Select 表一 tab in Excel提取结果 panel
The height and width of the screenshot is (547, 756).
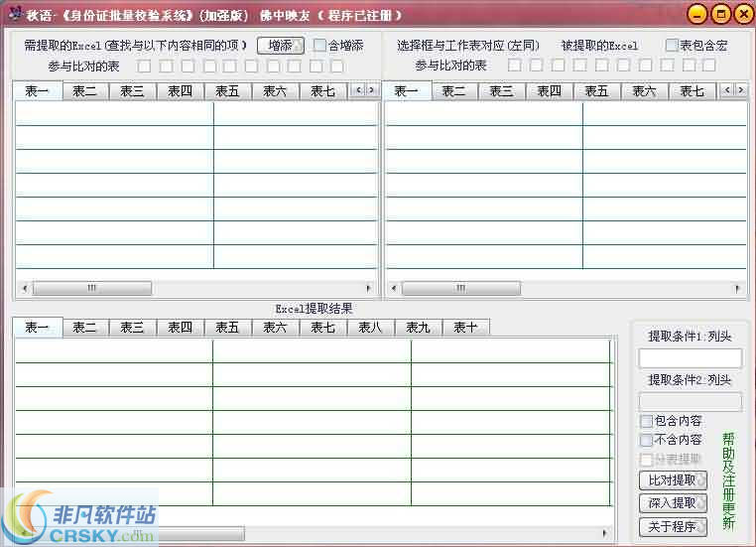pyautogui.click(x=37, y=327)
